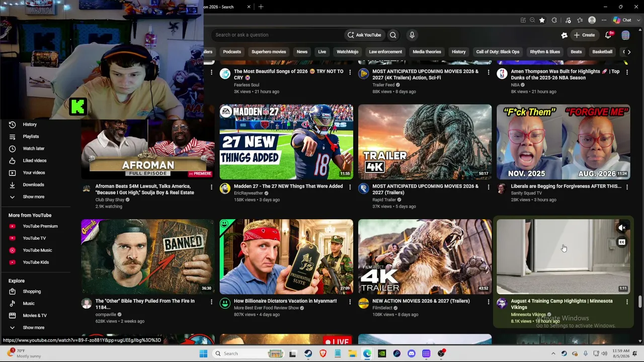The height and width of the screenshot is (362, 644).
Task: Open browser extensions puzzle icon
Action: pyautogui.click(x=554, y=20)
